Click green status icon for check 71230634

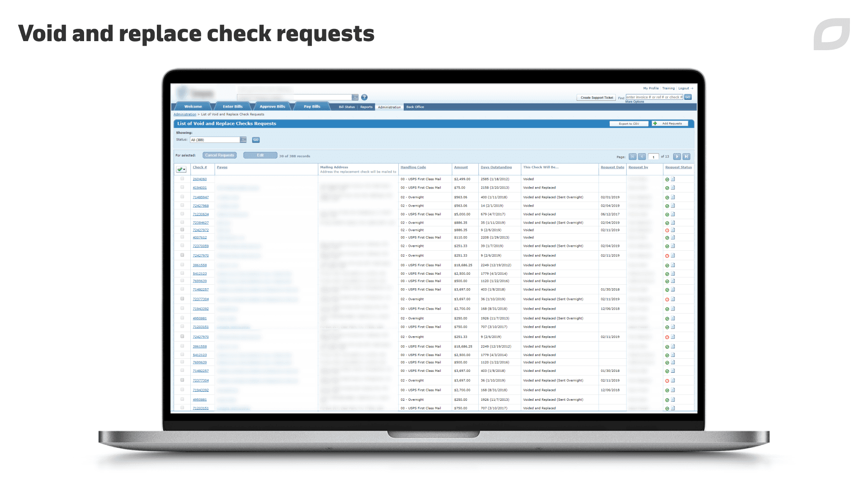[667, 215]
